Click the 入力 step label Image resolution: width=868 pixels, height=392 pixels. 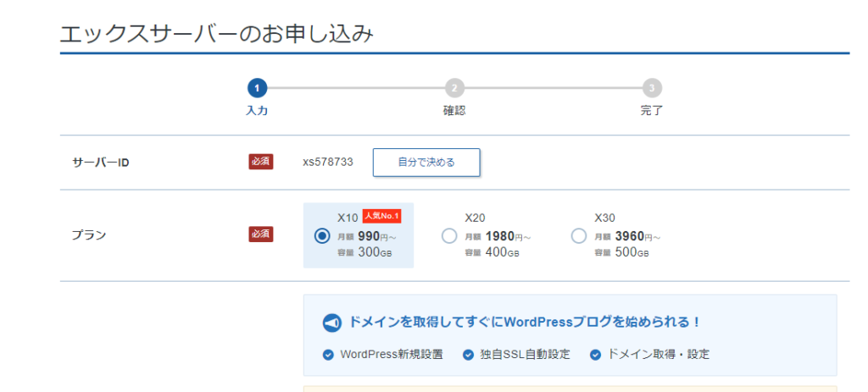point(257,111)
